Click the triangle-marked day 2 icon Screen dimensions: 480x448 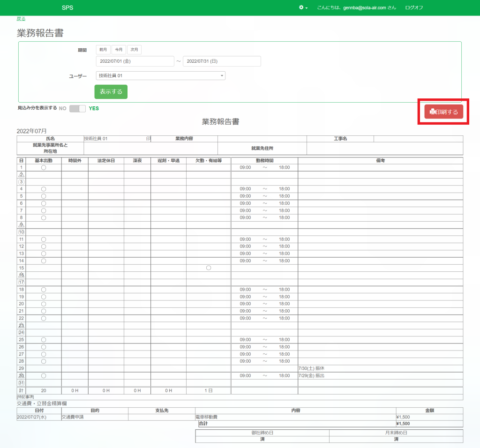point(21,175)
